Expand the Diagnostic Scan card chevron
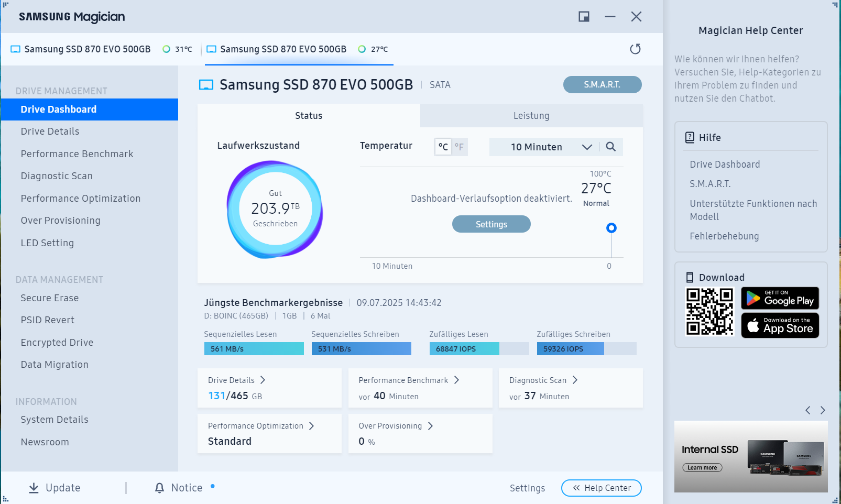 [x=575, y=380]
